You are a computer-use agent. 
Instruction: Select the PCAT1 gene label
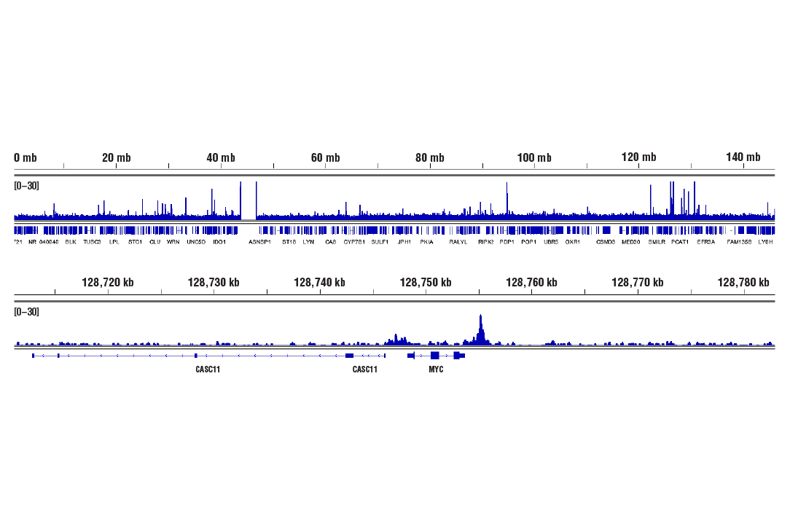679,241
